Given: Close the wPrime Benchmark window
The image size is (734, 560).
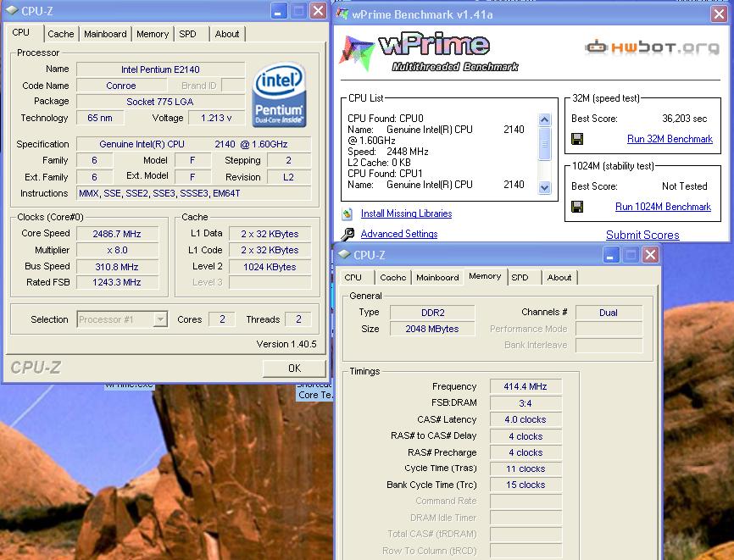Looking at the screenshot, I should coord(719,14).
